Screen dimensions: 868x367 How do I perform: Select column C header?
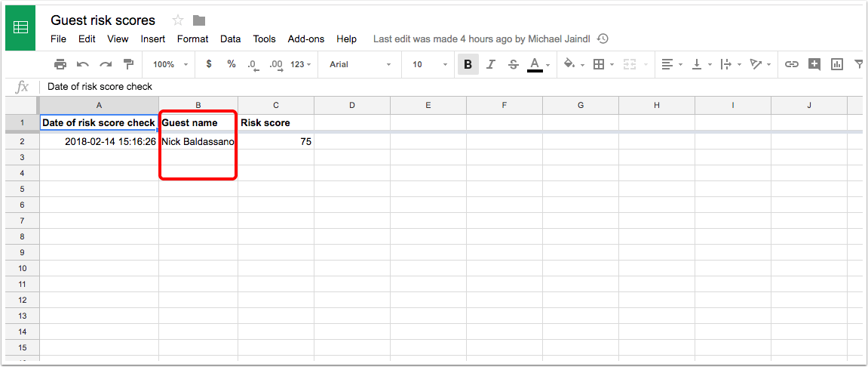coord(276,105)
